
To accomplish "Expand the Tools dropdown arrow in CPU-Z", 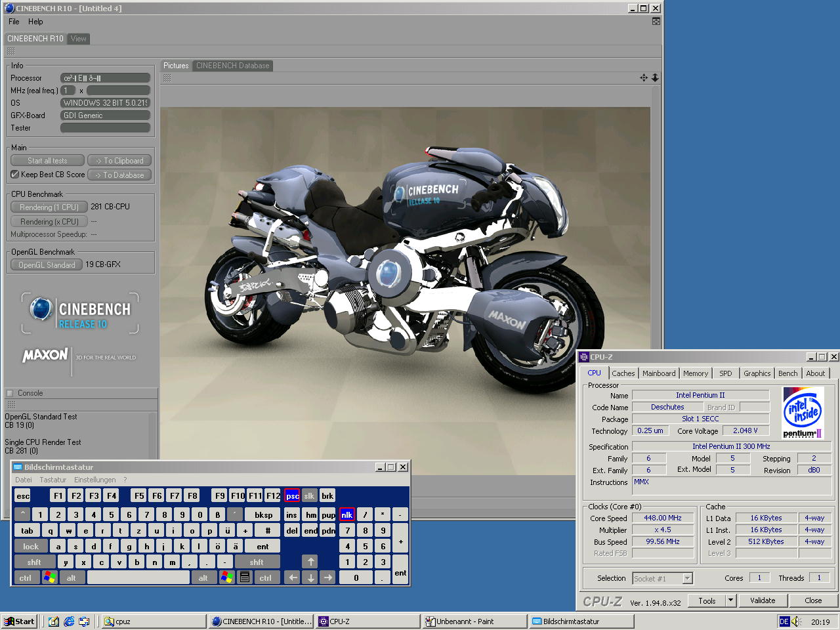I will coord(730,600).
